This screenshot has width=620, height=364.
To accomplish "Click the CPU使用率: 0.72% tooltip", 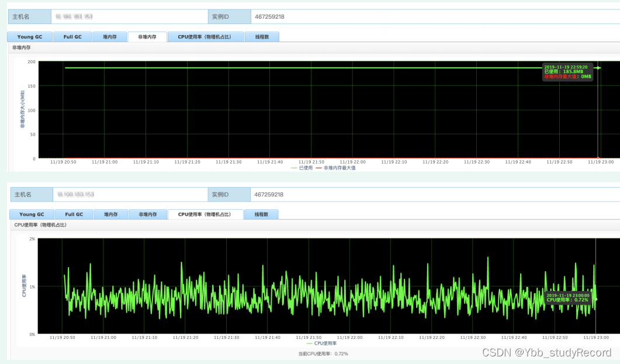I will (x=568, y=297).
